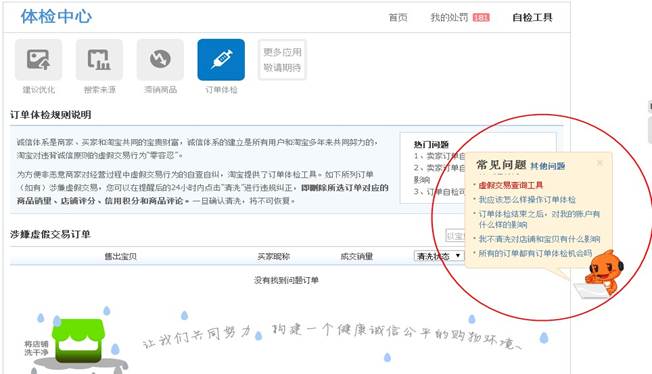Expand the 清洗状态 dropdown
The image size is (652, 374).
(x=439, y=256)
